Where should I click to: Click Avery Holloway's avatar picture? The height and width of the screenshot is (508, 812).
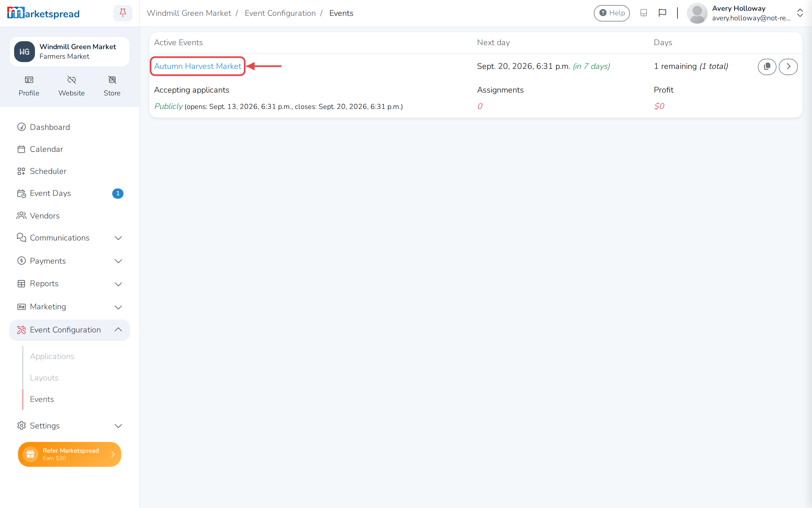(697, 13)
